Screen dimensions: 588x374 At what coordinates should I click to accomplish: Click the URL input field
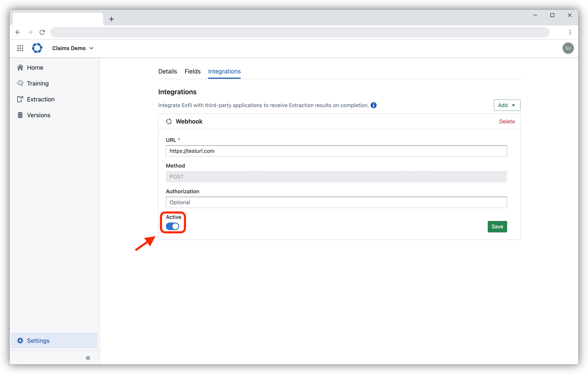pyautogui.click(x=336, y=151)
